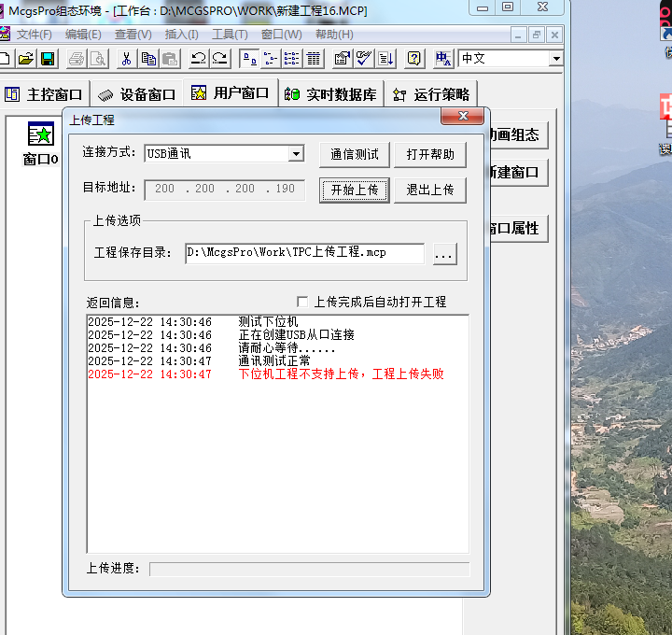Click the undo arrow toolbar icon

198,59
